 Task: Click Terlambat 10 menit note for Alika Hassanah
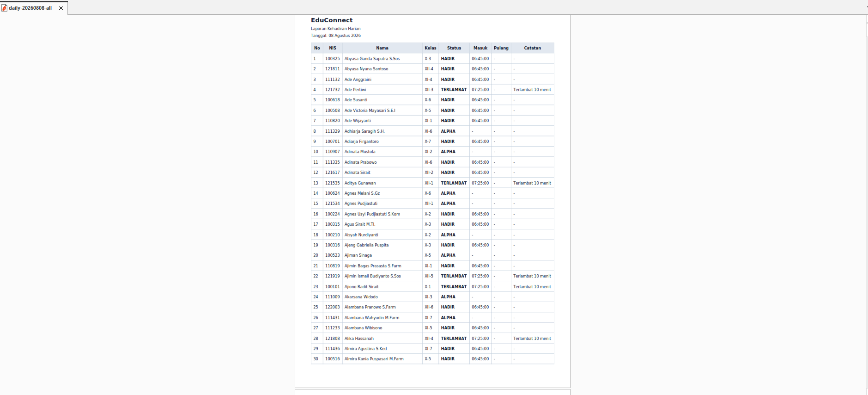pos(532,339)
